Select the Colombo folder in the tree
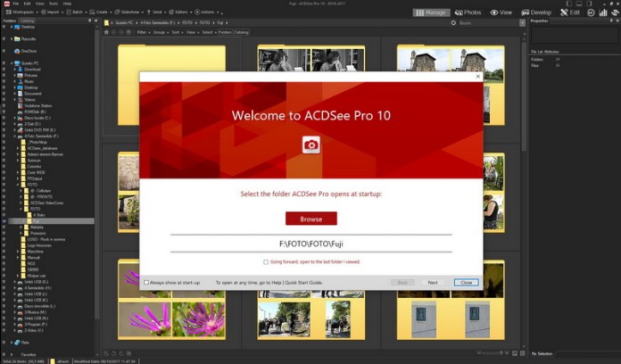This screenshot has height=364, width=621. [34, 167]
